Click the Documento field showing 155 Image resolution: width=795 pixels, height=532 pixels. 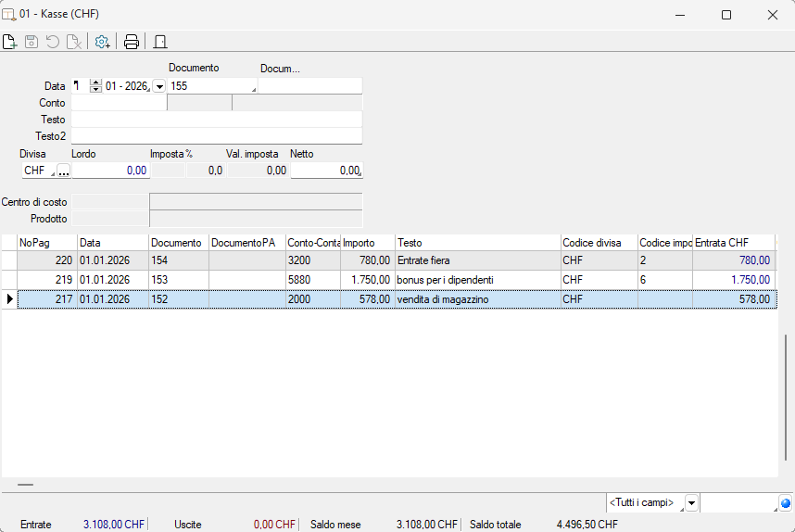tap(211, 86)
